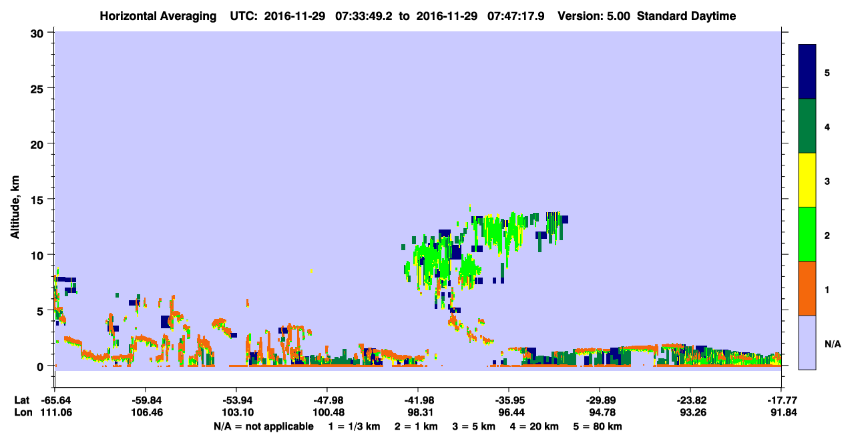
Task: Click the color bar label N/A
Action: click(x=832, y=344)
